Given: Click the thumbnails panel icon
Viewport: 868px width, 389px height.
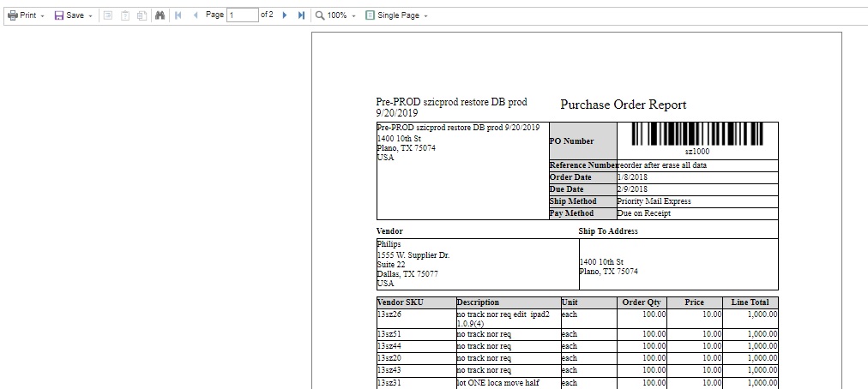Looking at the screenshot, I should [x=142, y=15].
